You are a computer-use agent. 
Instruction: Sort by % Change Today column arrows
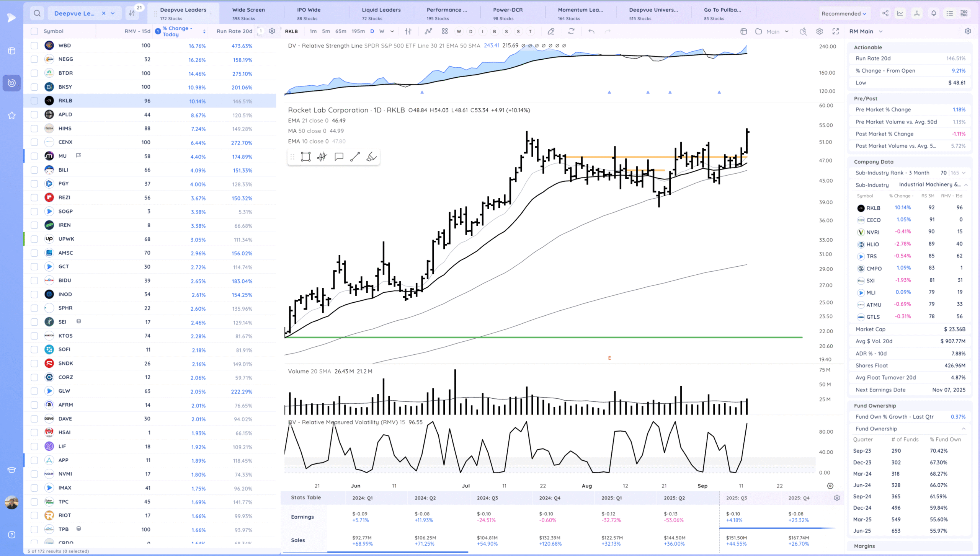[x=204, y=31]
